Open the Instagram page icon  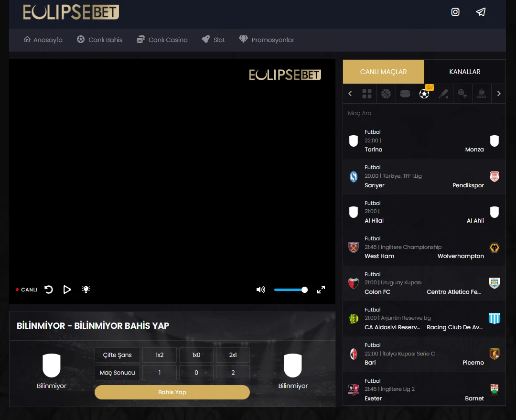pyautogui.click(x=455, y=12)
